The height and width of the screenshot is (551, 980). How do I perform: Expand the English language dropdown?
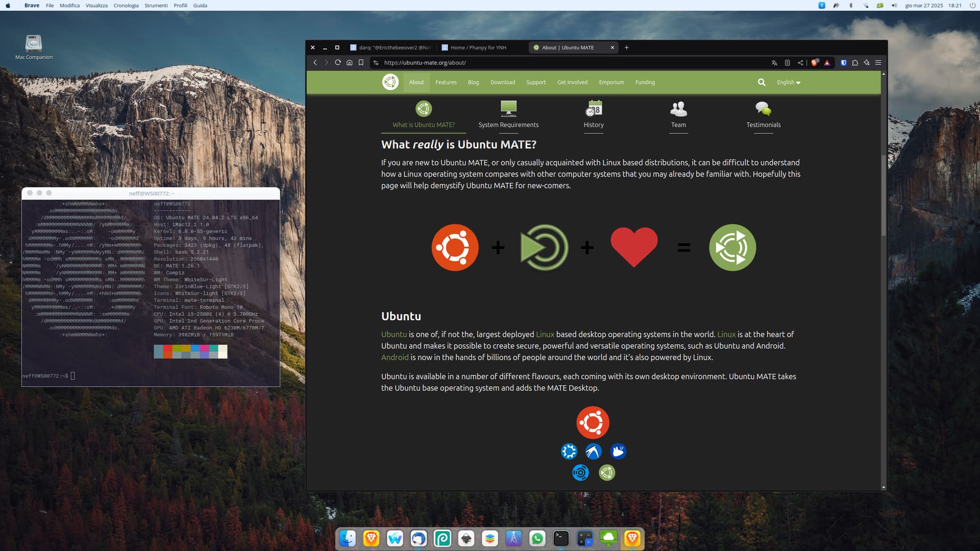tap(789, 82)
